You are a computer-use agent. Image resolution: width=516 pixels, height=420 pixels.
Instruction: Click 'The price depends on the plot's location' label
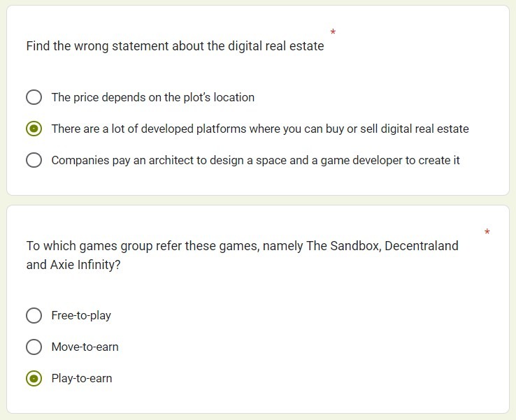click(152, 97)
